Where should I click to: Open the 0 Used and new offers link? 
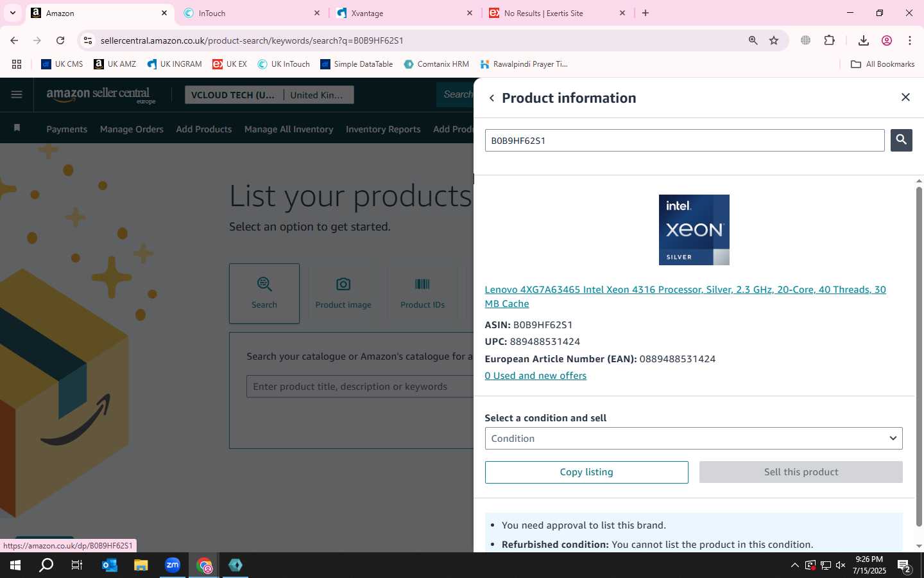point(536,376)
